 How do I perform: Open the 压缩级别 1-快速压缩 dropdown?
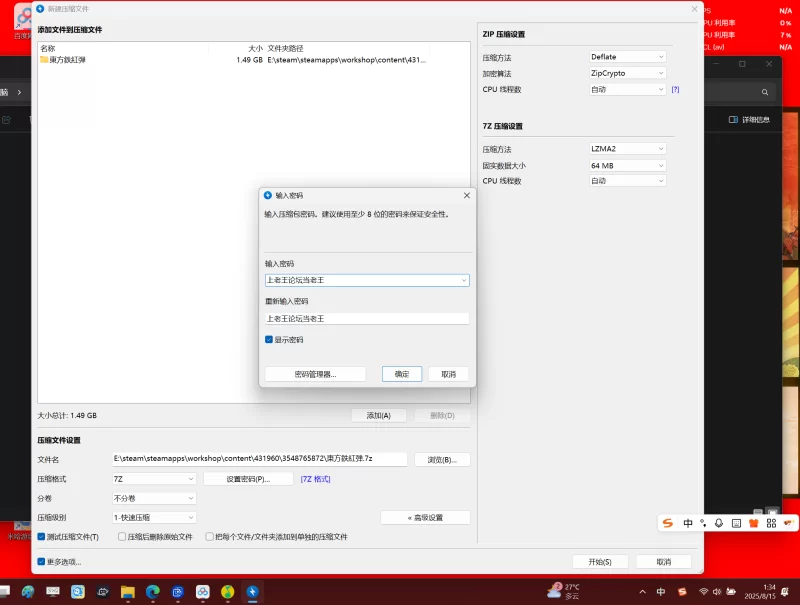tap(154, 517)
